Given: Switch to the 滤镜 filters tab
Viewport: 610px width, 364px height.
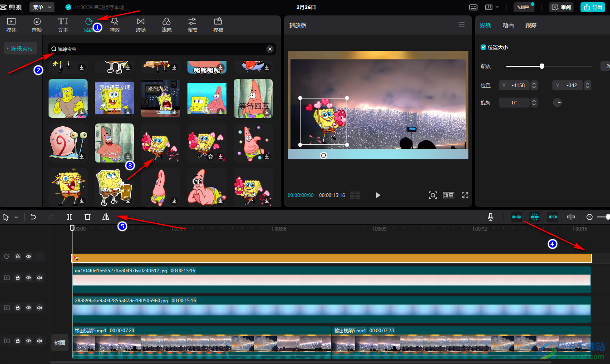Looking at the screenshot, I should tap(167, 25).
